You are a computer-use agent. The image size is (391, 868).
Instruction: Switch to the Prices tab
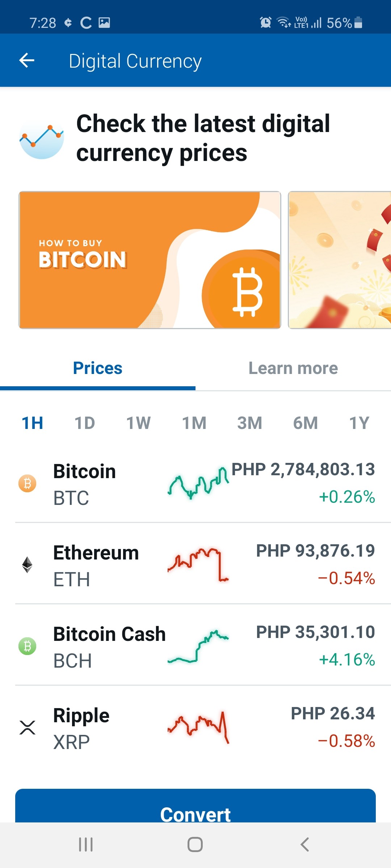coord(98,368)
